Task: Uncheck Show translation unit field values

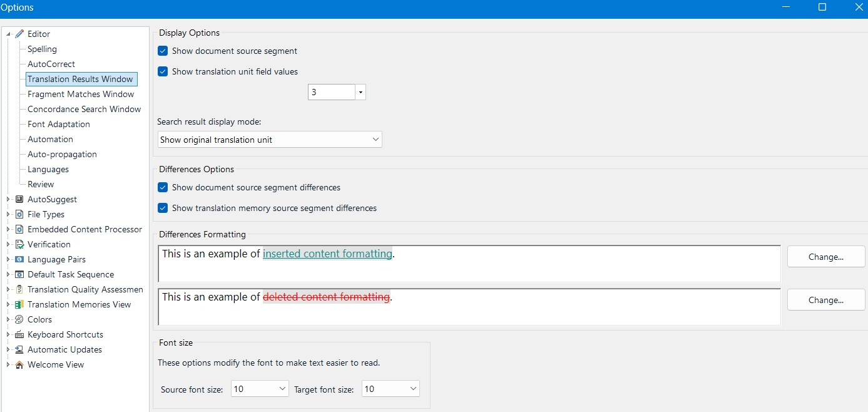Action: point(163,71)
